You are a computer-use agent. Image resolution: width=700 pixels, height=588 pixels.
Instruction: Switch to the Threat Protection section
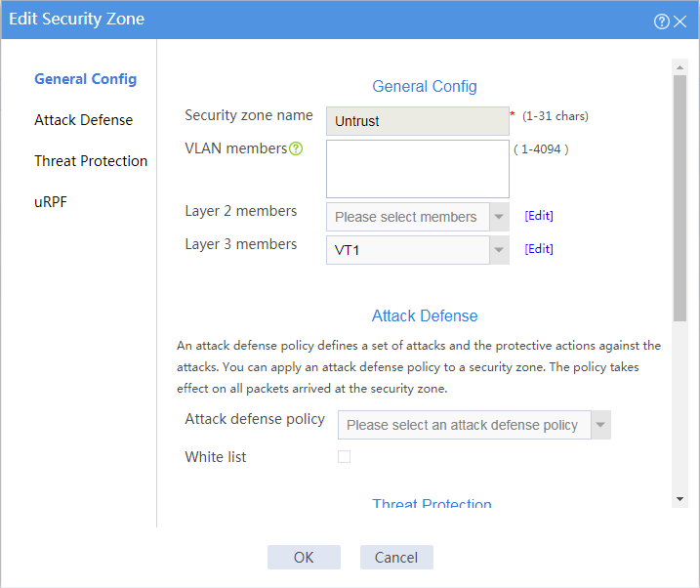coord(91,161)
